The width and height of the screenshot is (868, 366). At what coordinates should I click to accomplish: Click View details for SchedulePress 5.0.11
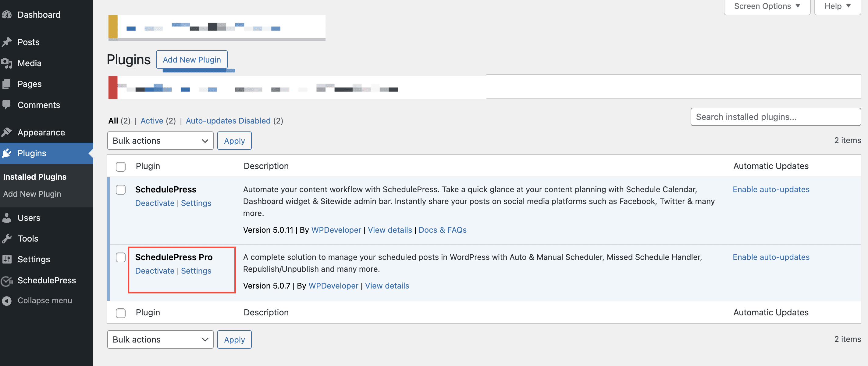(x=390, y=230)
